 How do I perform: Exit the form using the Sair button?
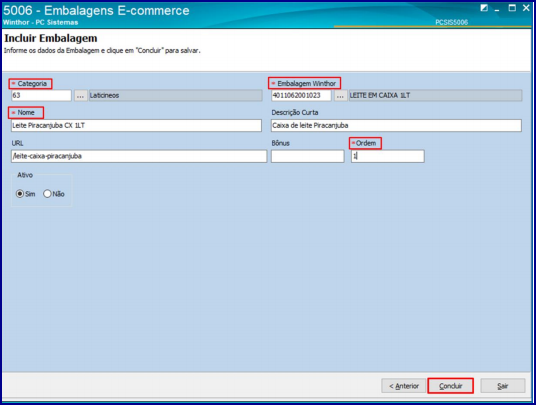(x=502, y=386)
